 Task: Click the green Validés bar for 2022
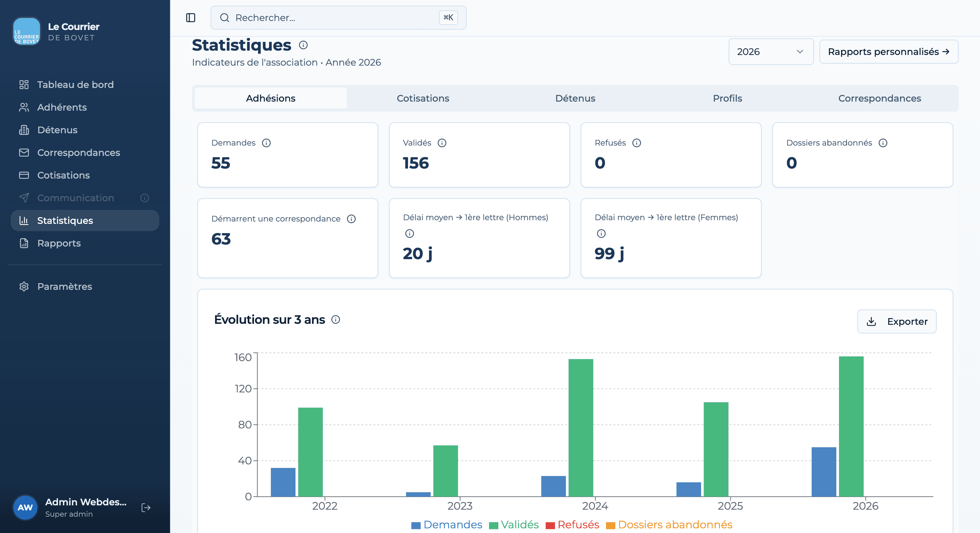click(x=310, y=452)
